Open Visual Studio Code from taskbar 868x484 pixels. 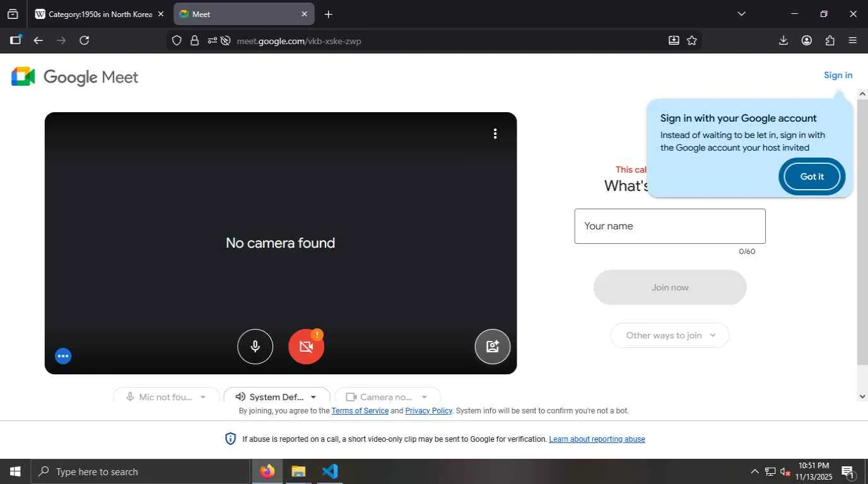pyautogui.click(x=329, y=471)
